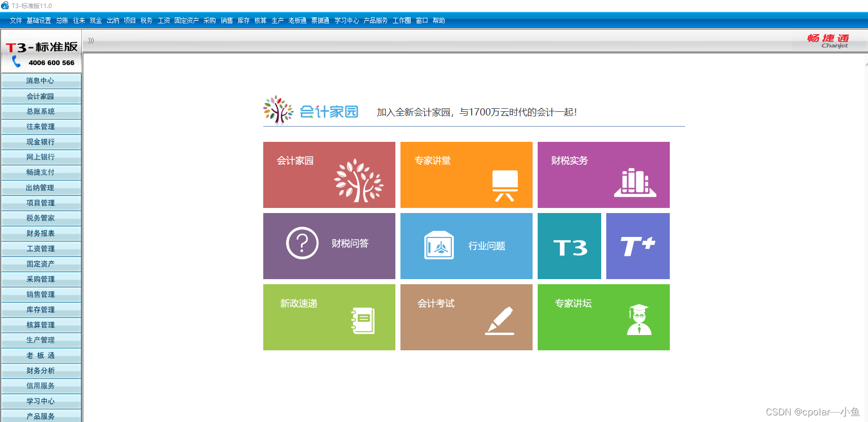The width and height of the screenshot is (868, 422).
Task: Open the 新政速递 notebook tile
Action: tap(329, 317)
